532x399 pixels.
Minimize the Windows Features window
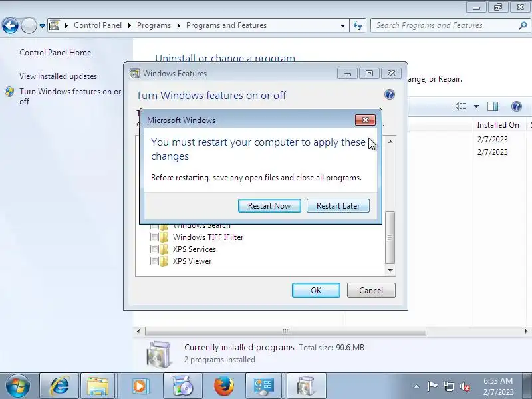coord(347,74)
